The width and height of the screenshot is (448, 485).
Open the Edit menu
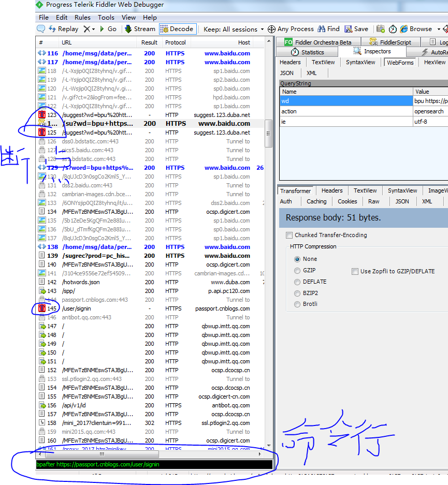click(x=62, y=18)
